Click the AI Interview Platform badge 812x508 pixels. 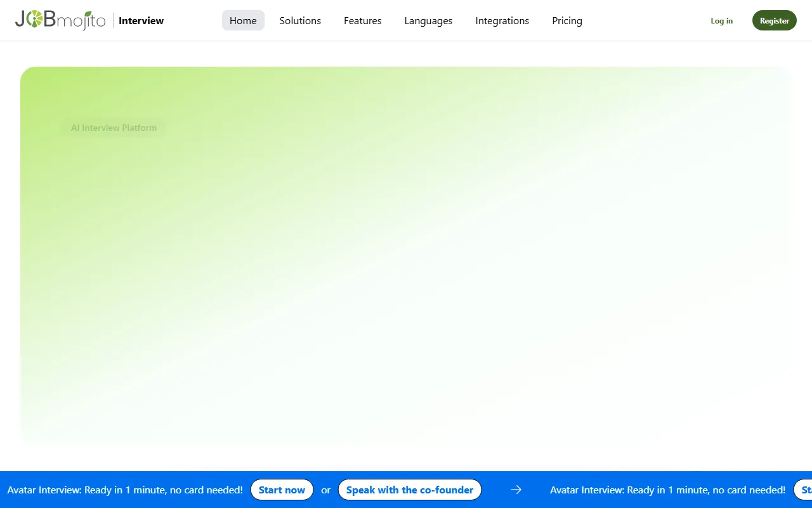114,128
